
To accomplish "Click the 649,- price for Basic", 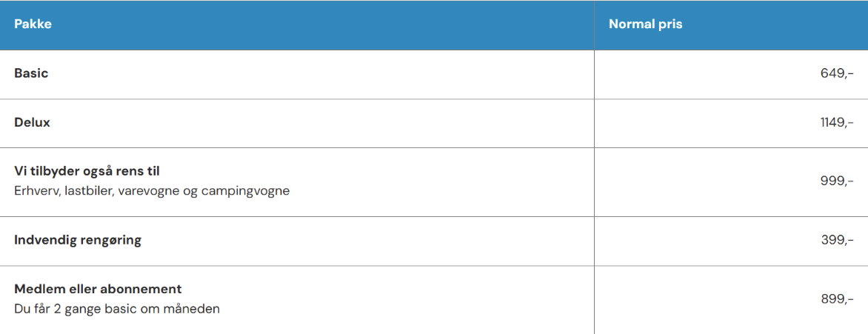I will pyautogui.click(x=837, y=73).
